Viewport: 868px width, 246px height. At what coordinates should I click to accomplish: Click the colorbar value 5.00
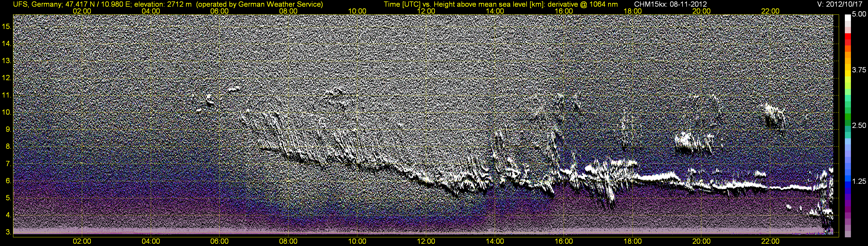click(x=859, y=14)
